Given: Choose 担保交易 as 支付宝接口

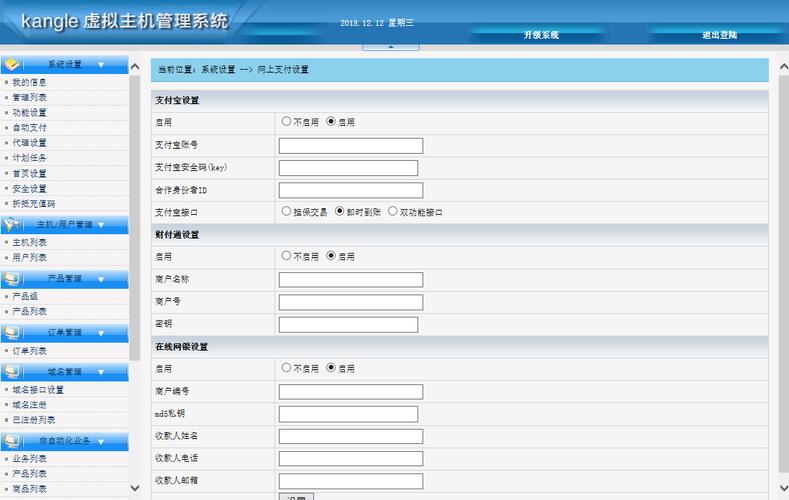Looking at the screenshot, I should click(286, 211).
